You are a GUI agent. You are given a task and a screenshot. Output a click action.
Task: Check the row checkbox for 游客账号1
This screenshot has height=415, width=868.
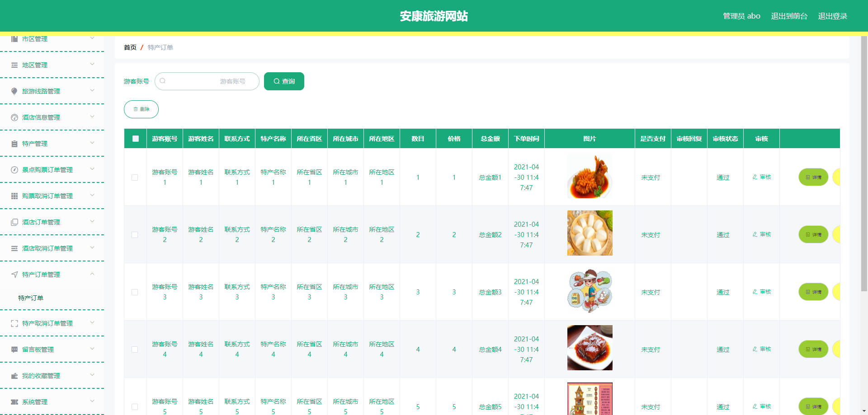(135, 177)
